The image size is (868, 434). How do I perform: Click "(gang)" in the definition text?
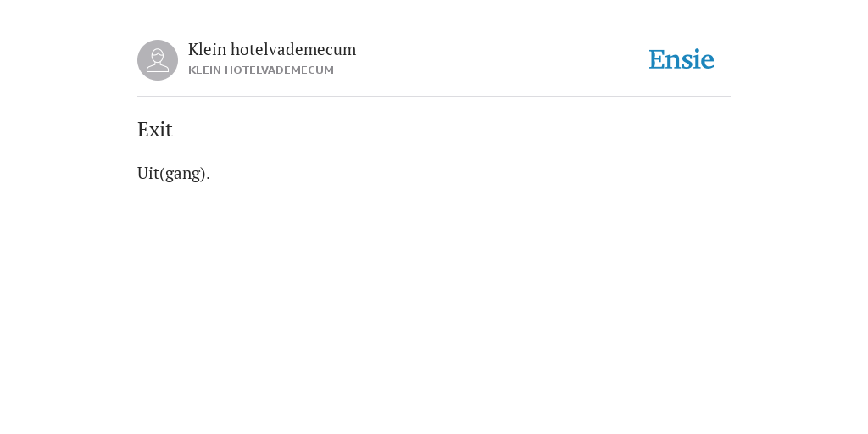pyautogui.click(x=183, y=174)
